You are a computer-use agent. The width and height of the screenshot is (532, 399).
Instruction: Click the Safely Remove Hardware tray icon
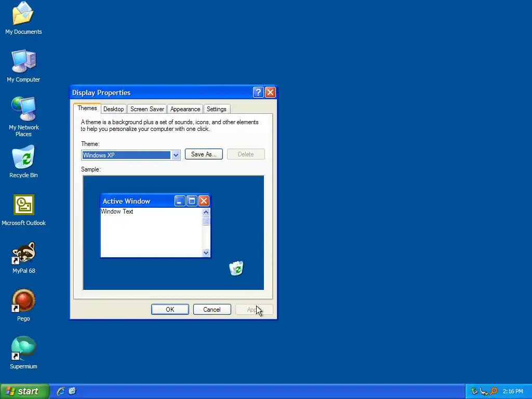(474, 392)
